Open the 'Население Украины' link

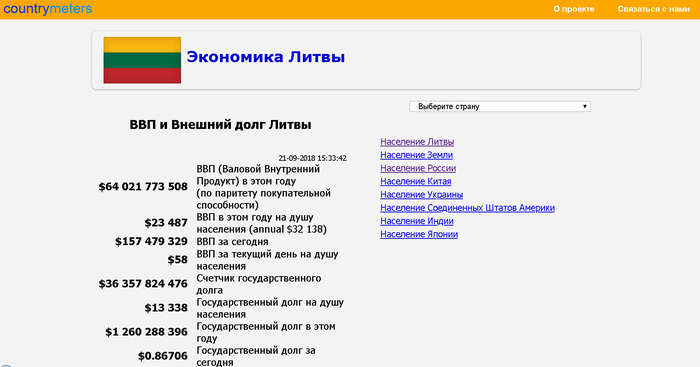tap(421, 195)
